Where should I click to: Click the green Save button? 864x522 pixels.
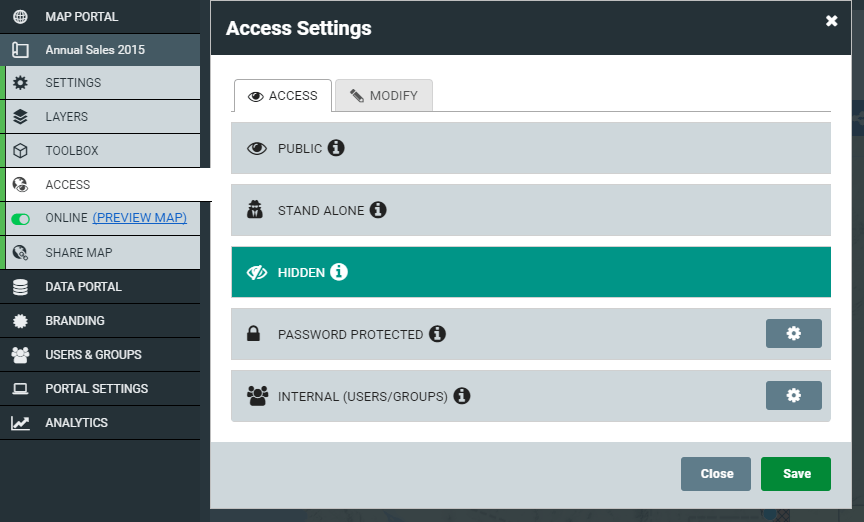pos(796,473)
